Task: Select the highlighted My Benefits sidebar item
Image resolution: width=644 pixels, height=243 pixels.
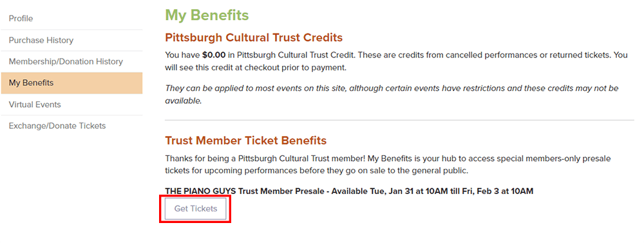Action: click(x=71, y=83)
